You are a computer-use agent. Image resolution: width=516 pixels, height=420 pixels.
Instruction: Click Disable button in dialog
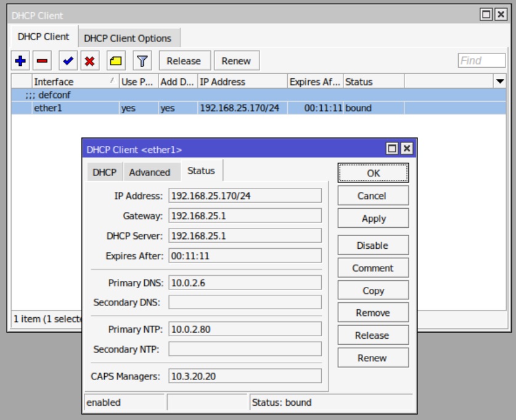pyautogui.click(x=373, y=245)
